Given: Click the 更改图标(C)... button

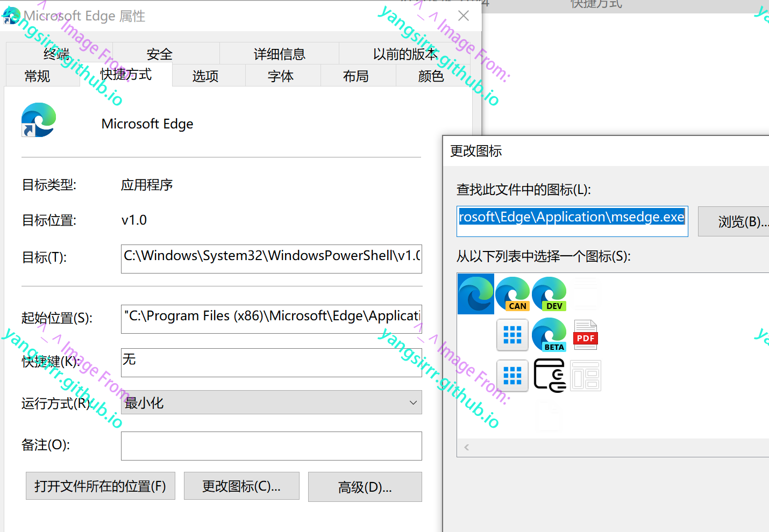Looking at the screenshot, I should (x=241, y=486).
